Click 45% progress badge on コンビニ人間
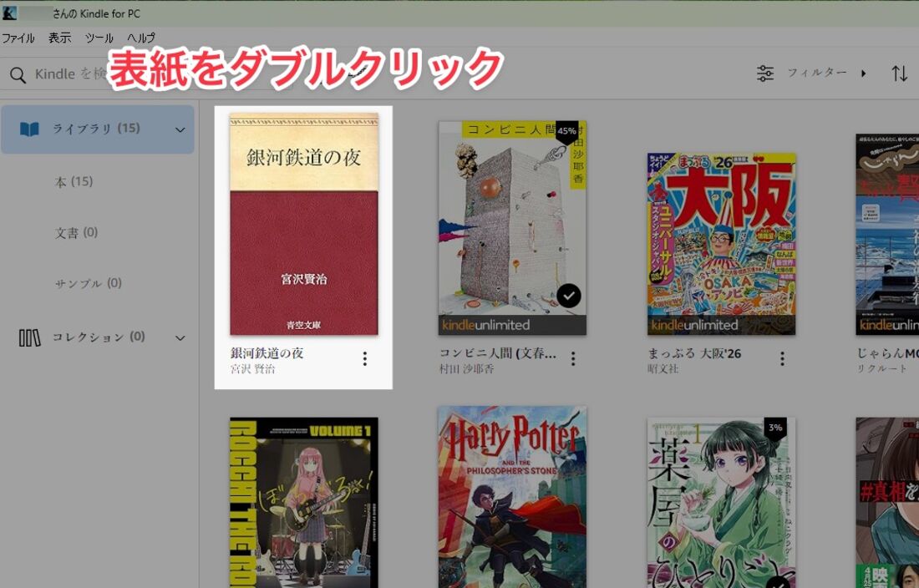The width and height of the screenshot is (919, 588). (x=566, y=131)
